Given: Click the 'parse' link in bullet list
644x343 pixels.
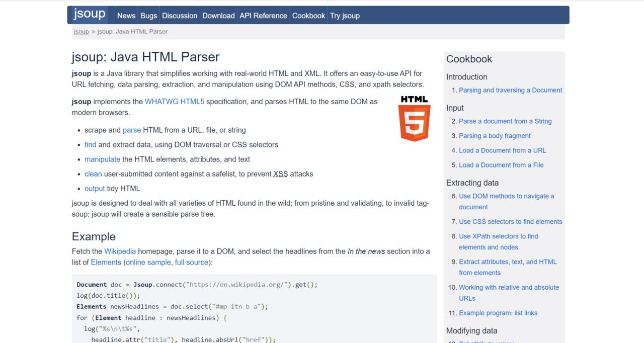Looking at the screenshot, I should coord(132,130).
